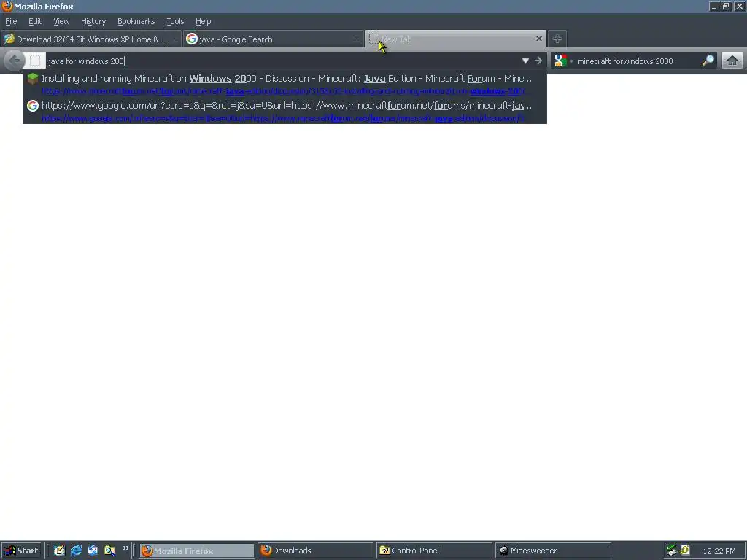747x560 pixels.
Task: Minimize the Mozilla Firefox window
Action: click(x=713, y=7)
